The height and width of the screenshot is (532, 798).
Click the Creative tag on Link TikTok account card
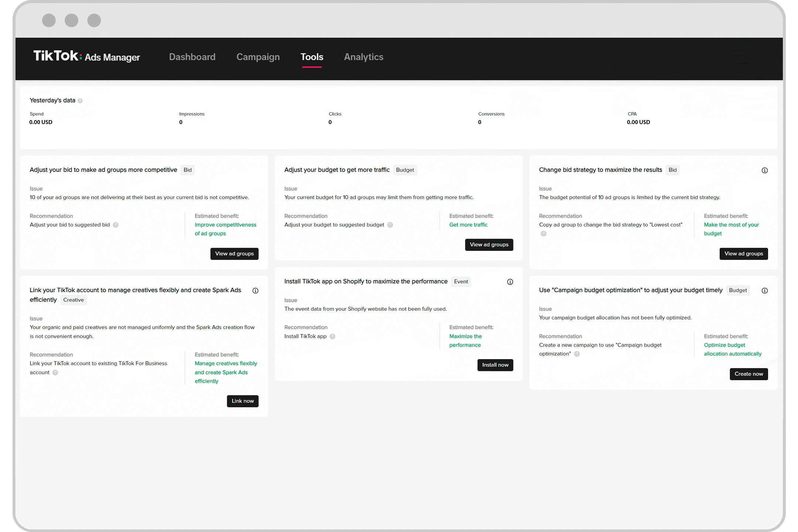74,300
